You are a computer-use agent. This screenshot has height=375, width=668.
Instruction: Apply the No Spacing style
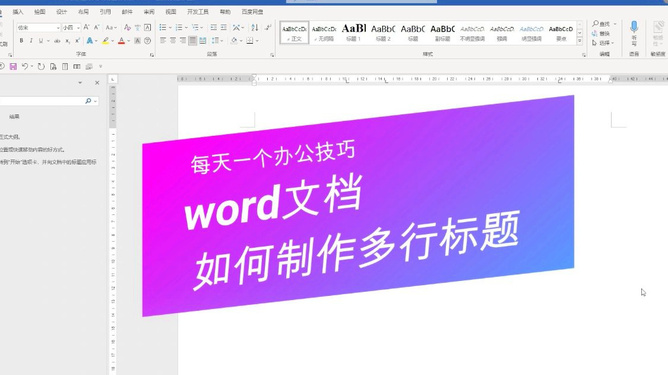(x=324, y=32)
